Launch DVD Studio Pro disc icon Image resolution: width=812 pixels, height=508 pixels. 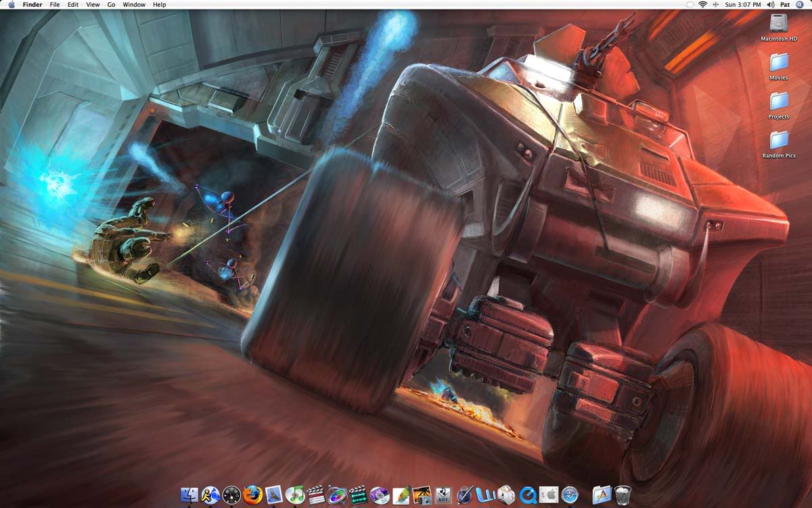click(x=380, y=496)
